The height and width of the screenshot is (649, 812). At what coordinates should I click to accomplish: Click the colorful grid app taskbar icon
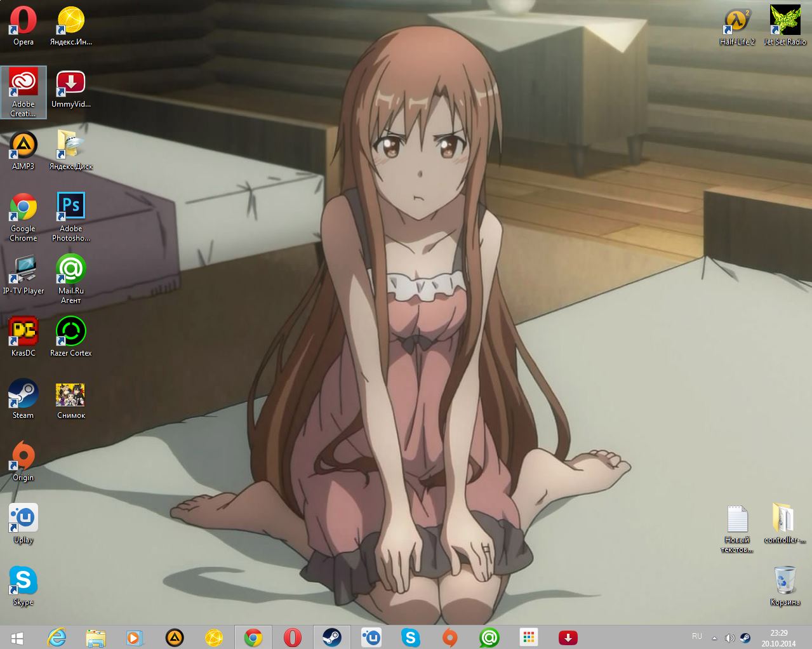[x=529, y=637]
